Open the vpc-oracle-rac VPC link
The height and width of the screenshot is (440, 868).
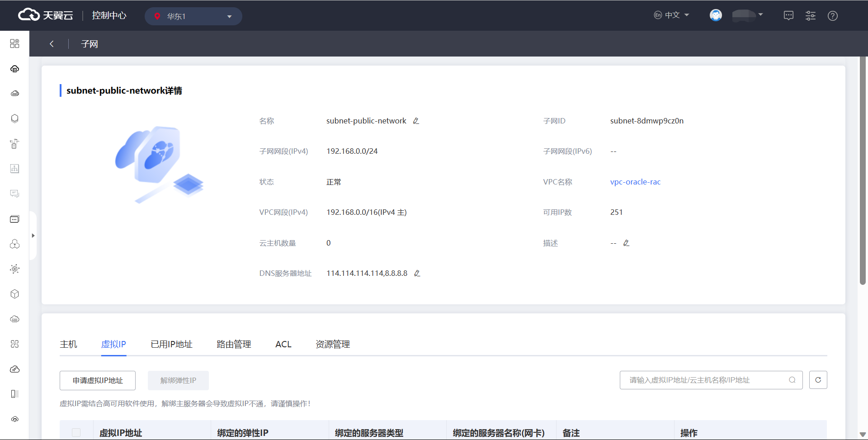click(635, 182)
